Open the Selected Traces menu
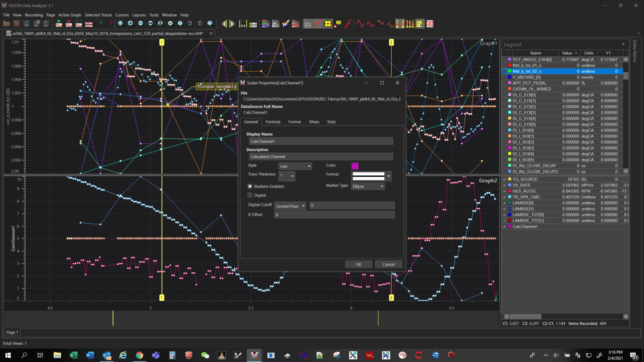Image resolution: width=644 pixels, height=362 pixels. [98, 15]
